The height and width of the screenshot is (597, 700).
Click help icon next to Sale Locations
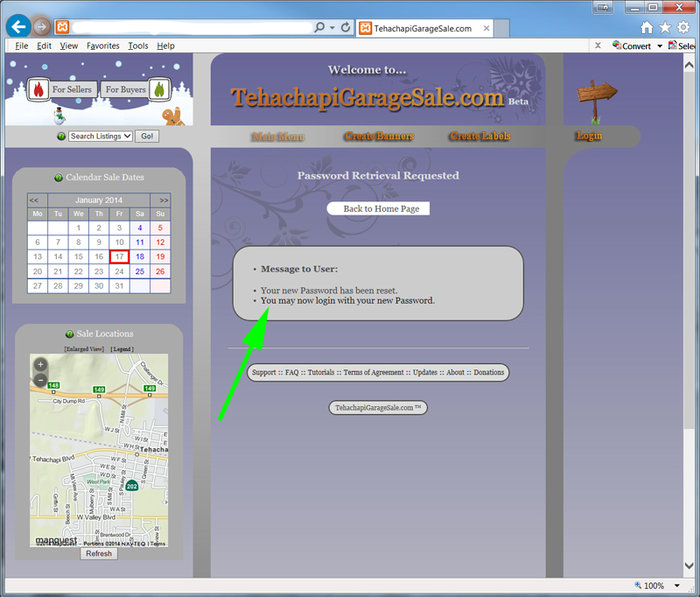[x=69, y=334]
